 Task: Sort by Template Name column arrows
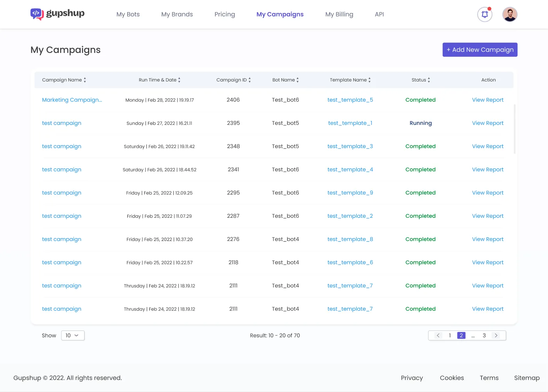[370, 80]
